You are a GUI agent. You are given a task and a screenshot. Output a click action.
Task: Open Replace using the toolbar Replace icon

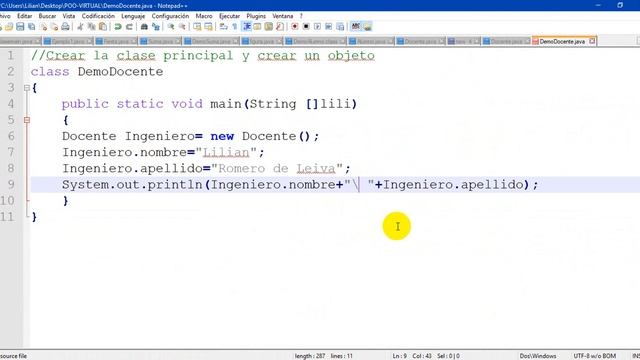[x=156, y=27]
